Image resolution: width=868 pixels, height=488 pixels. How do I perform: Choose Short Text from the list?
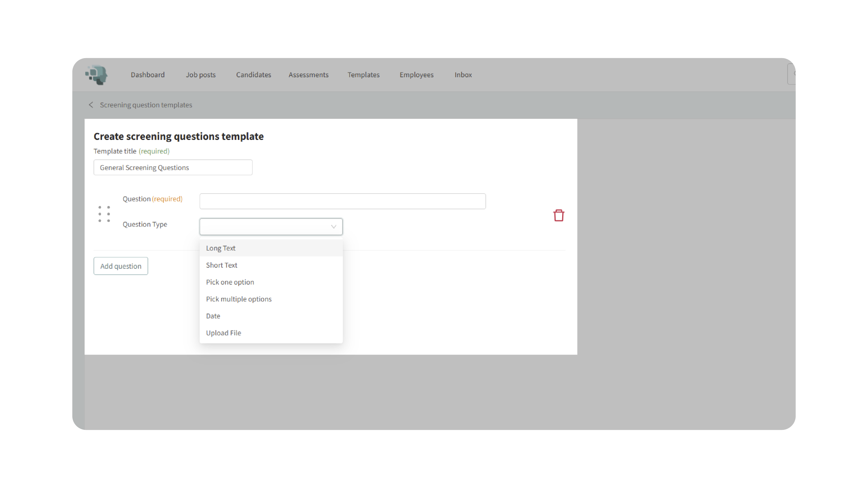(221, 265)
